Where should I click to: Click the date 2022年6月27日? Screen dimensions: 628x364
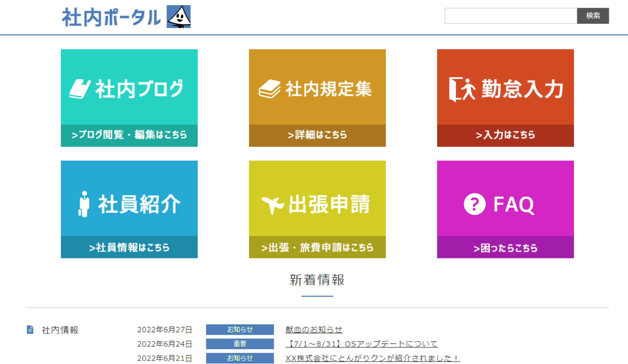point(165,329)
